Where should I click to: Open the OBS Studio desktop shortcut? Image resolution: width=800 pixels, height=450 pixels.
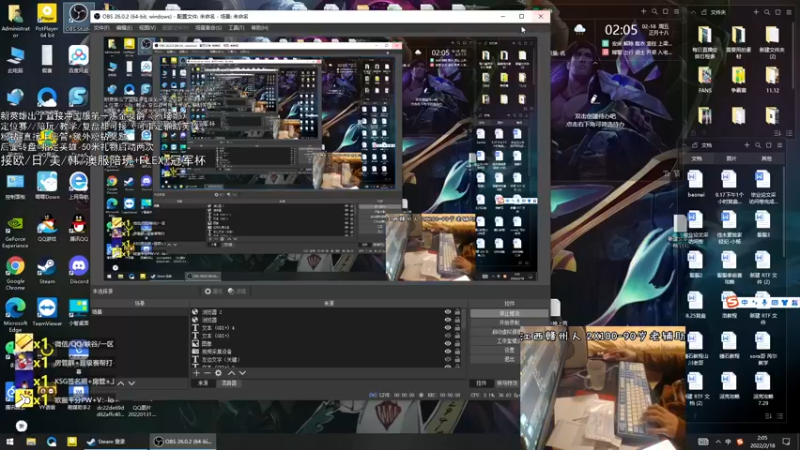tap(78, 17)
